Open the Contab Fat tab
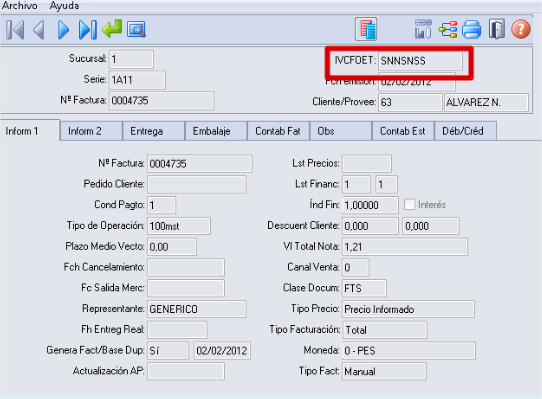Screen dimensions: 542x399 pyautogui.click(x=278, y=131)
